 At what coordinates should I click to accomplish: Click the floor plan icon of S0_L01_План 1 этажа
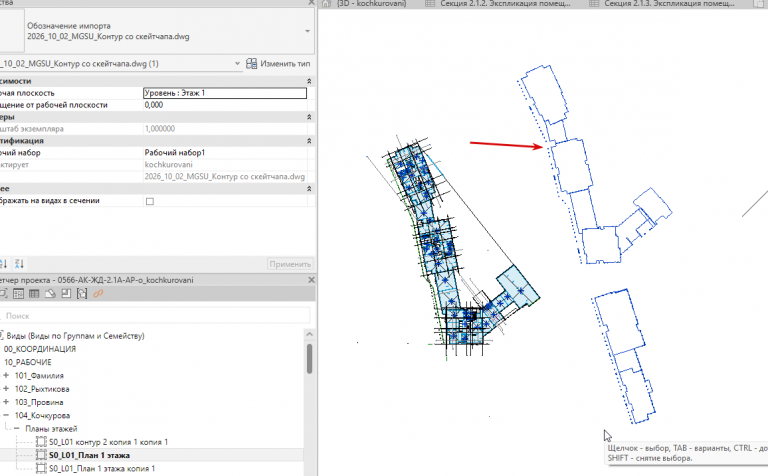(x=41, y=455)
